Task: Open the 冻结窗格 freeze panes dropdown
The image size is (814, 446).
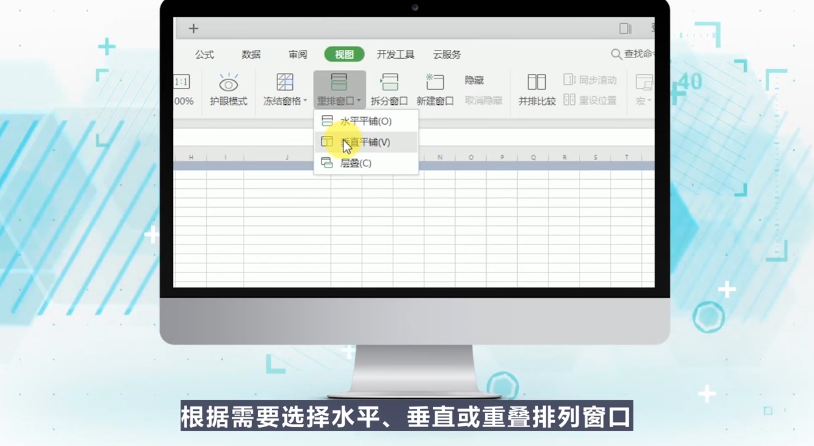Action: point(285,90)
